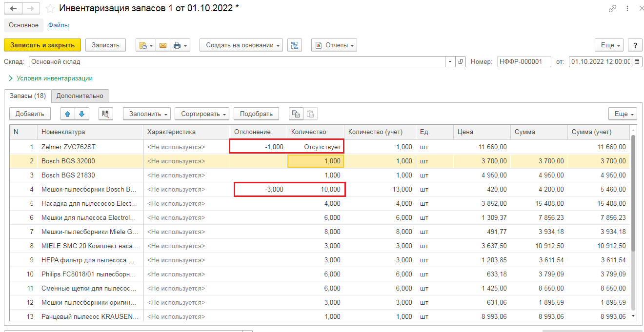
Task: Click the Отсутствует quantity cell
Action: (316, 147)
